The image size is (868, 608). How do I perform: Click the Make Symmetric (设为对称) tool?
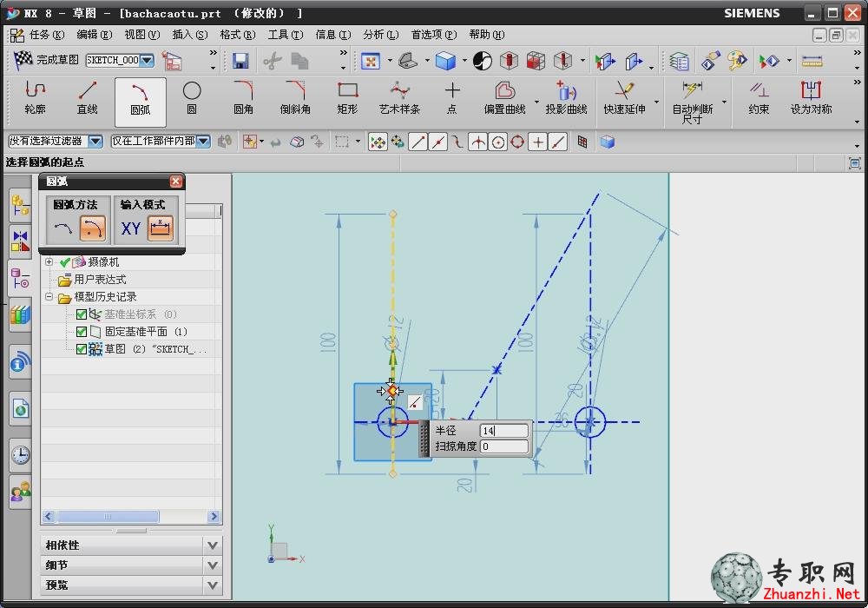point(811,98)
